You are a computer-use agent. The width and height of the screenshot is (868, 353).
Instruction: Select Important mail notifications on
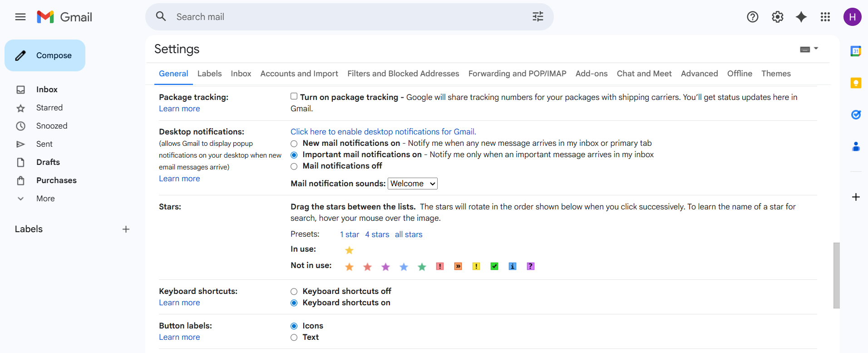tap(294, 155)
